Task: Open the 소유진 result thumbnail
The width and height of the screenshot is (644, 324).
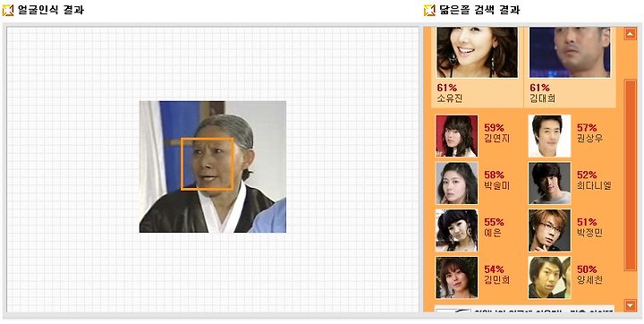Action: (477, 52)
